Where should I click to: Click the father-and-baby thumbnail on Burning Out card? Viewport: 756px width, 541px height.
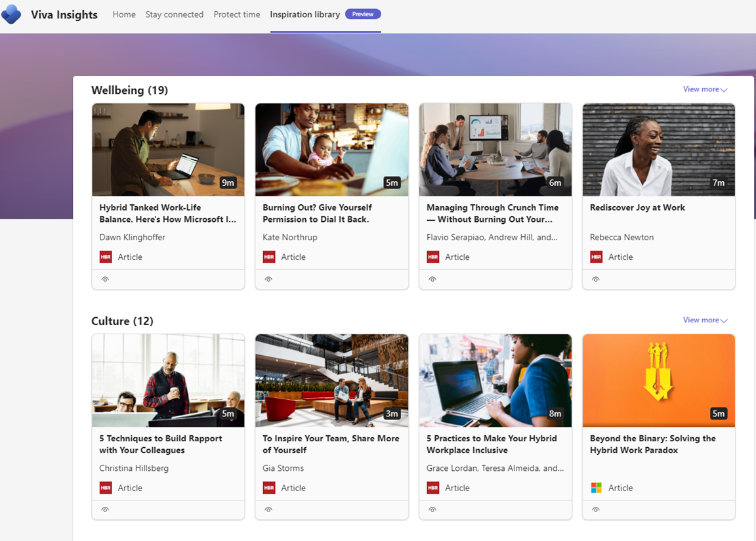point(331,150)
